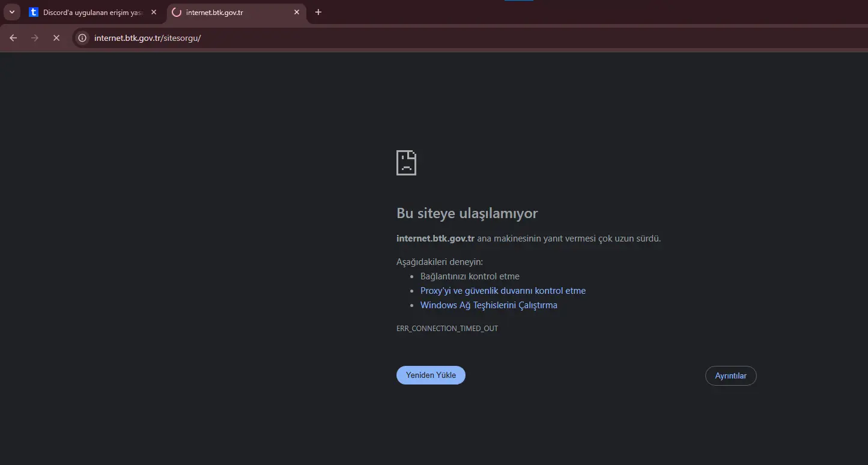Click the loading spinner on active tab

pos(177,12)
